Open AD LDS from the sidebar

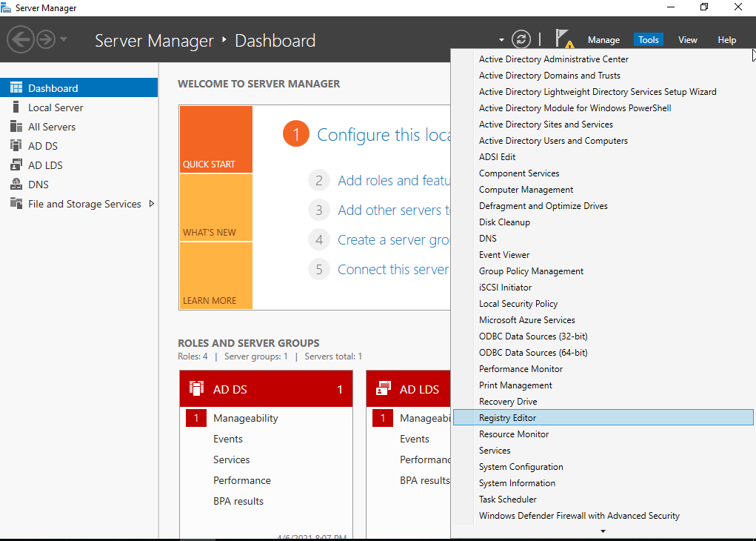point(44,165)
